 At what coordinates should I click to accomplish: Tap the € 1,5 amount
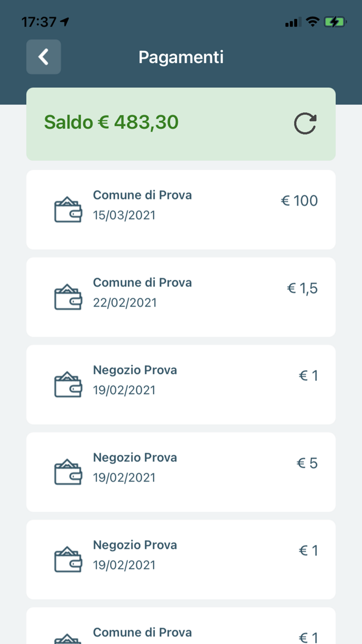point(303,288)
